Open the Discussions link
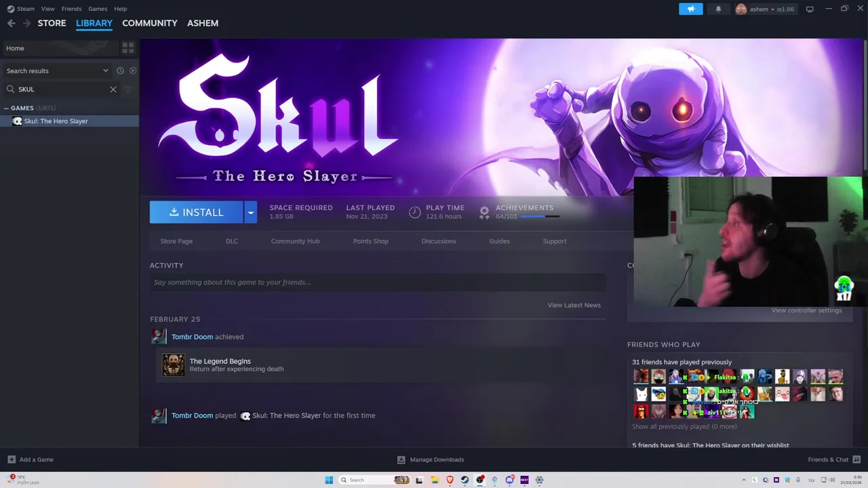868x488 pixels. coord(439,241)
